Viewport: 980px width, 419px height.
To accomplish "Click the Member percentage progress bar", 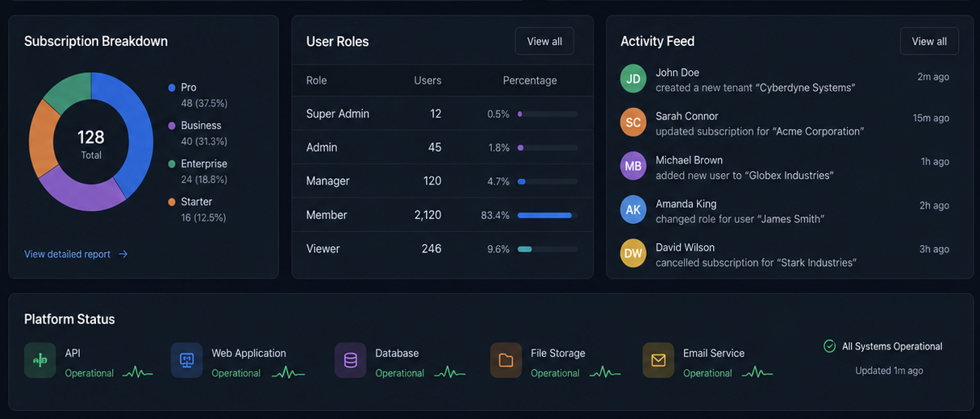I will pyautogui.click(x=548, y=215).
